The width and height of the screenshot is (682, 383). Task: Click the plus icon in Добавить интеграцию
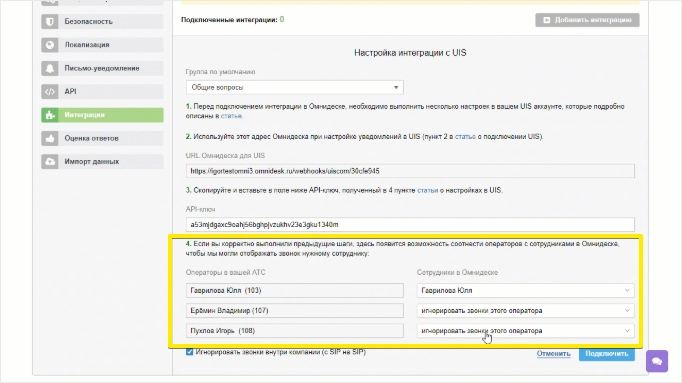[x=547, y=20]
